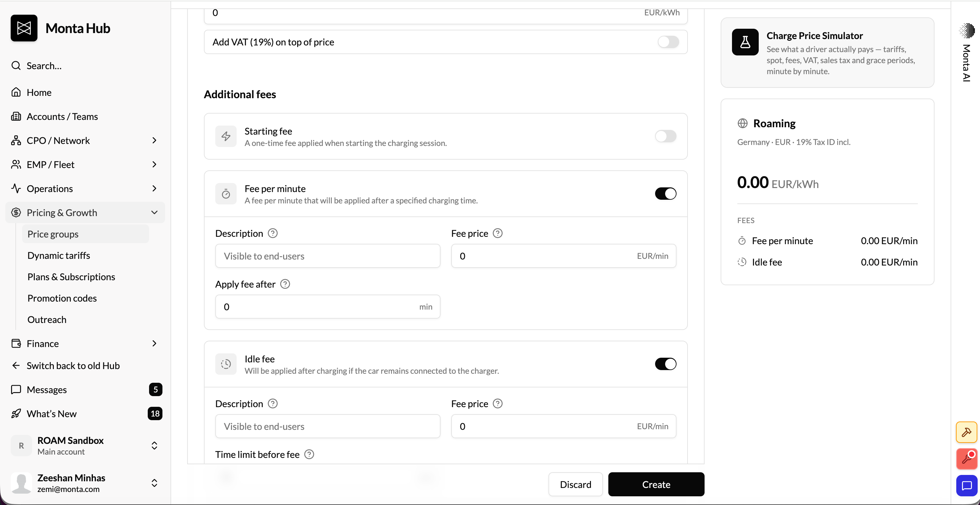Open Messages with 5 unread
Viewport: 980px width, 505px height.
point(85,390)
